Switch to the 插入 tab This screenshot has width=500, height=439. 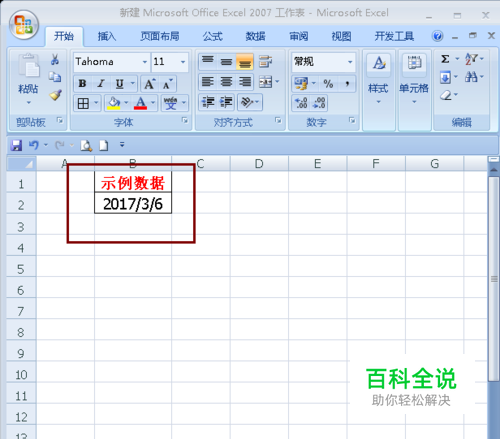pyautogui.click(x=107, y=36)
